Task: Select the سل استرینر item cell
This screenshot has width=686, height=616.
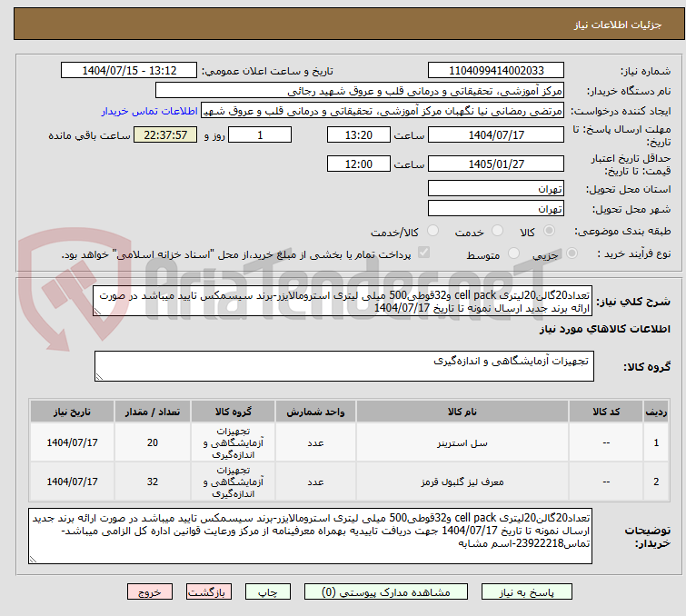Action: pos(462,442)
